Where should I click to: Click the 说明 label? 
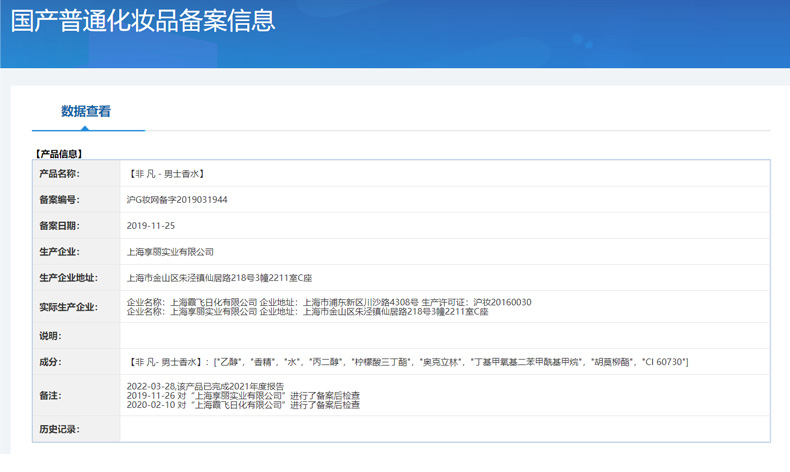point(50,336)
